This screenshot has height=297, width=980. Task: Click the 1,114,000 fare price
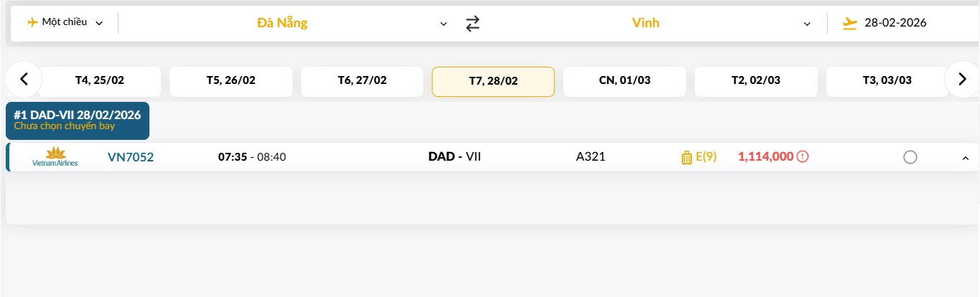coord(767,157)
